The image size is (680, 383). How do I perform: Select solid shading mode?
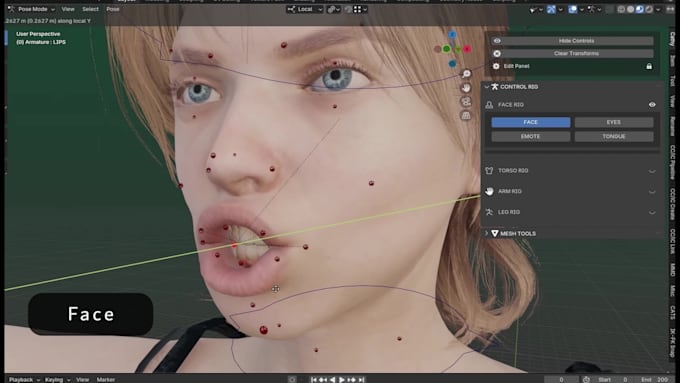(x=631, y=9)
